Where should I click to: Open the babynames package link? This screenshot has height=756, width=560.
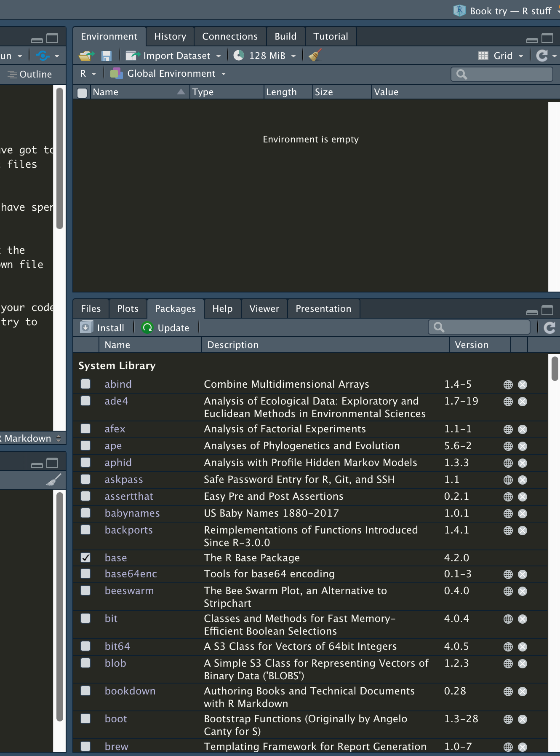pos(132,513)
